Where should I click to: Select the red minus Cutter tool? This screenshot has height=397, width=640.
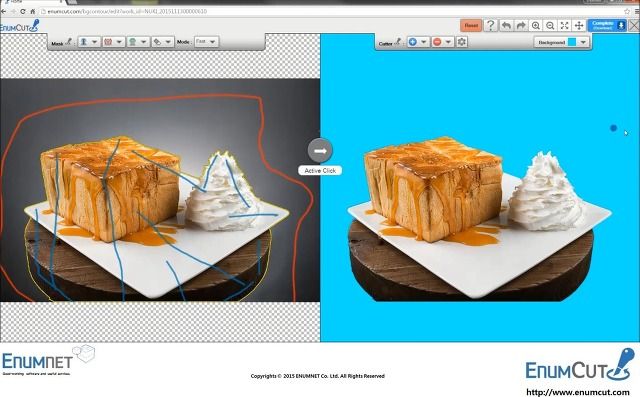pos(437,42)
